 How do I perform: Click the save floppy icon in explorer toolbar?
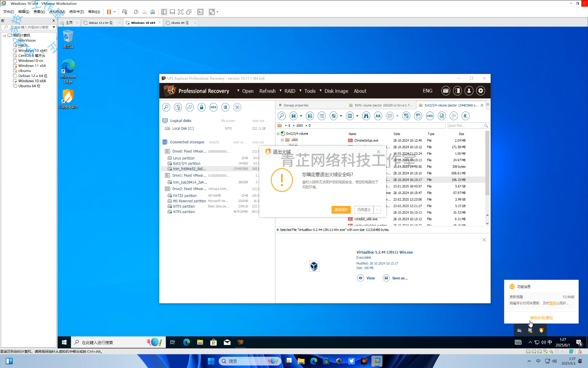[294, 116]
